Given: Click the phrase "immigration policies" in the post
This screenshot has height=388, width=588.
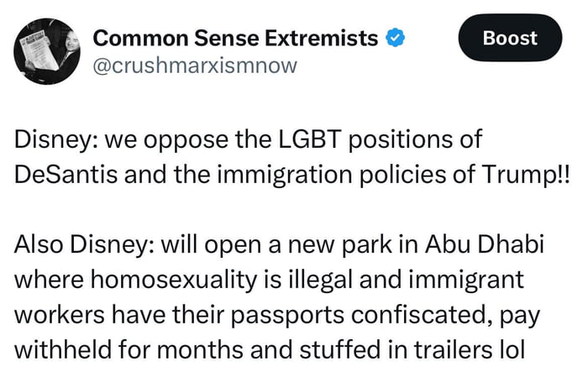Looking at the screenshot, I should (339, 174).
